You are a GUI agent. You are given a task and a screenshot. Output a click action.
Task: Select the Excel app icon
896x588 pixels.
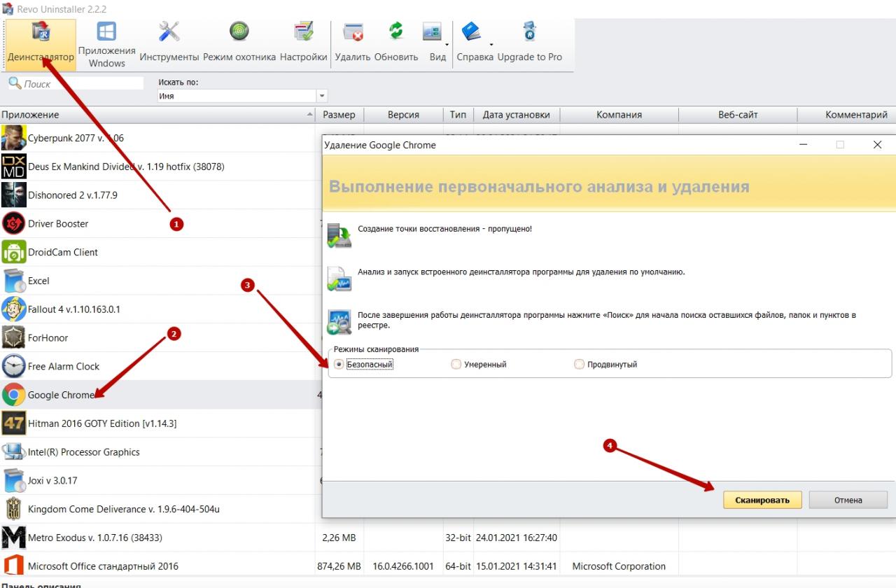[x=14, y=281]
